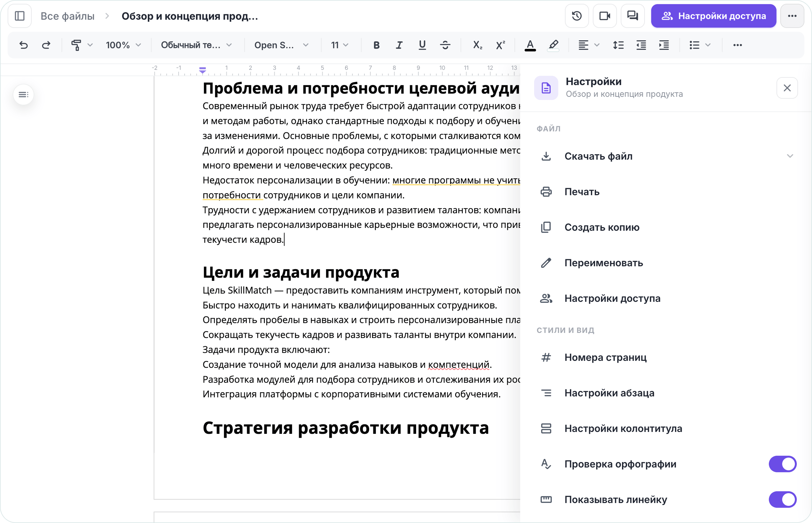Image resolution: width=812 pixels, height=523 pixels.
Task: Open top-right more options menu
Action: (x=792, y=16)
